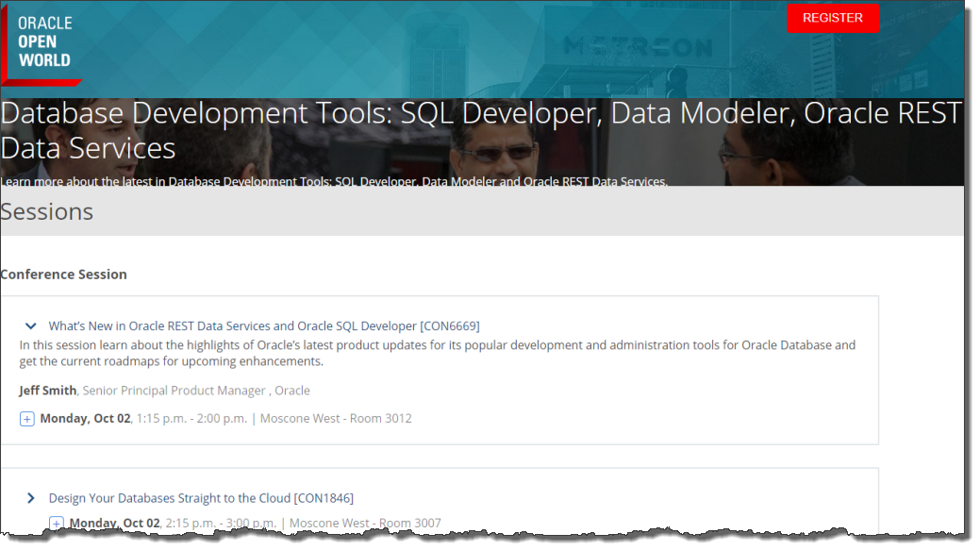
Task: Click the red REGISTER button
Action: coord(833,18)
